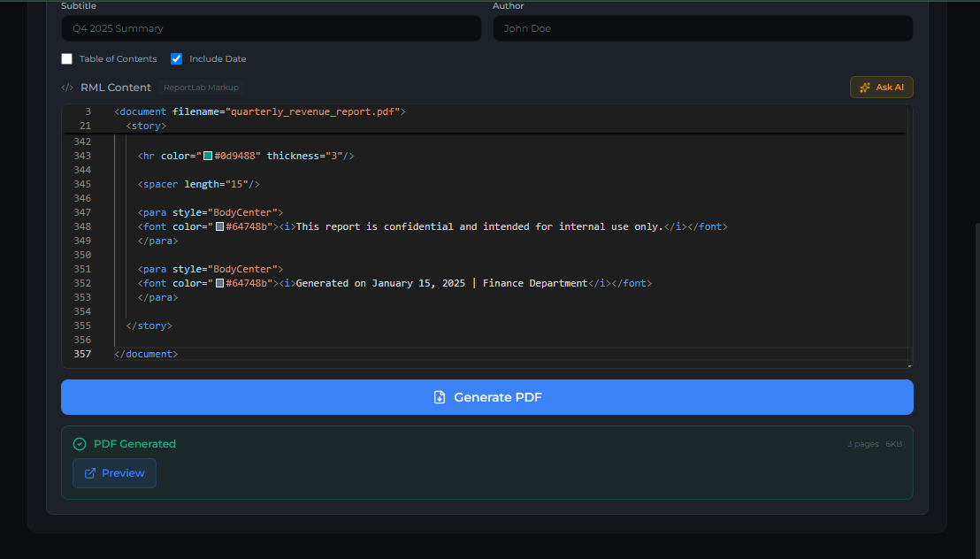Click the RML Content code icon
The height and width of the screenshot is (559, 980).
pos(67,88)
